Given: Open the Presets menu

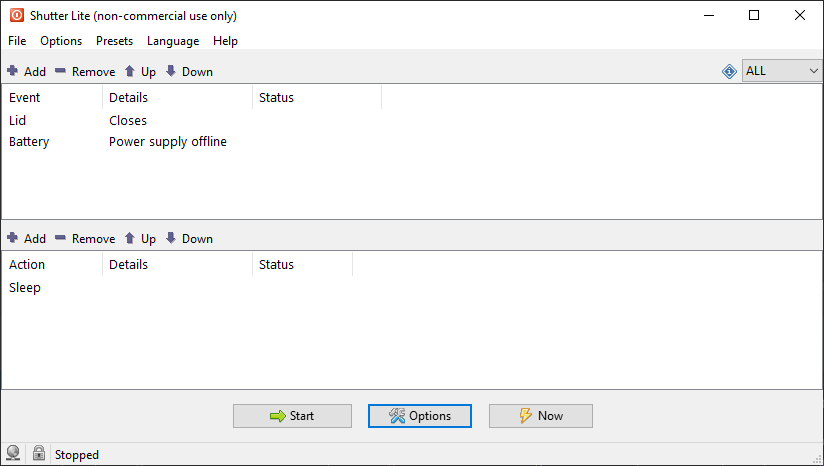Looking at the screenshot, I should pos(115,41).
